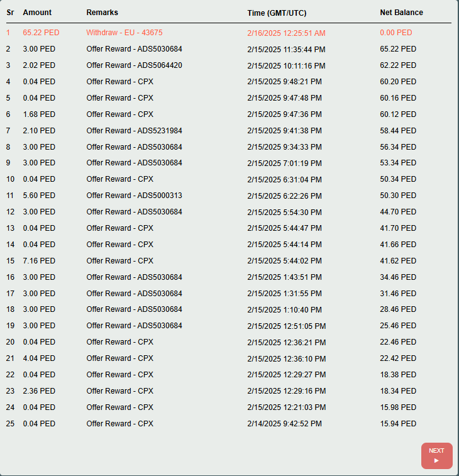Click the 58.44 PED net balance
459x476 pixels.
(397, 131)
